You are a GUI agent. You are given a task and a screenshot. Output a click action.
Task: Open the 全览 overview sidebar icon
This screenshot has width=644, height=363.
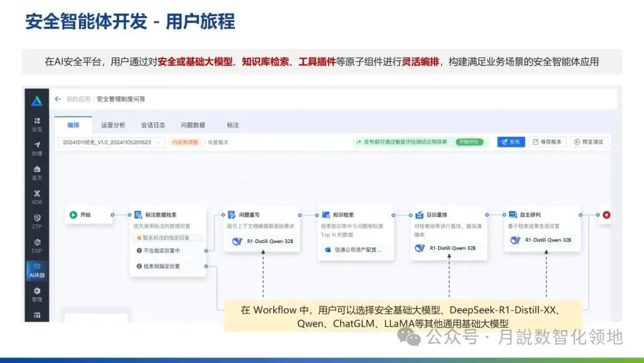37,124
